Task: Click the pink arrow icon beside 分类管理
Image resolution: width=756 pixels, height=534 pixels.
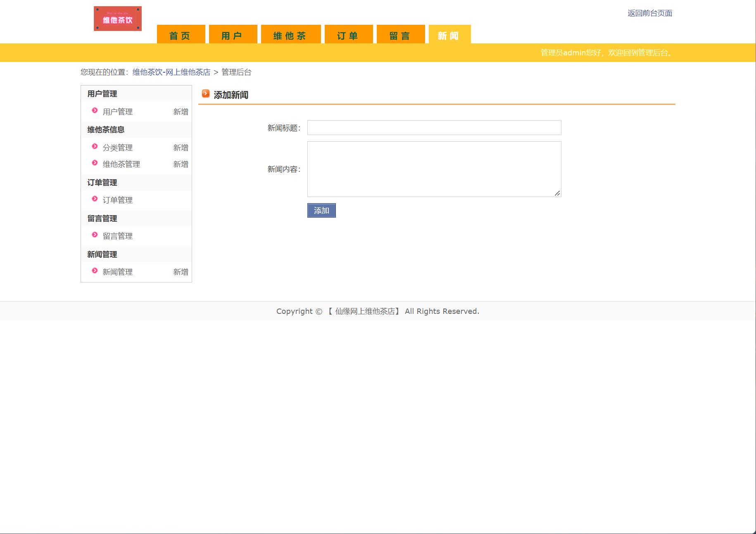Action: (94, 147)
